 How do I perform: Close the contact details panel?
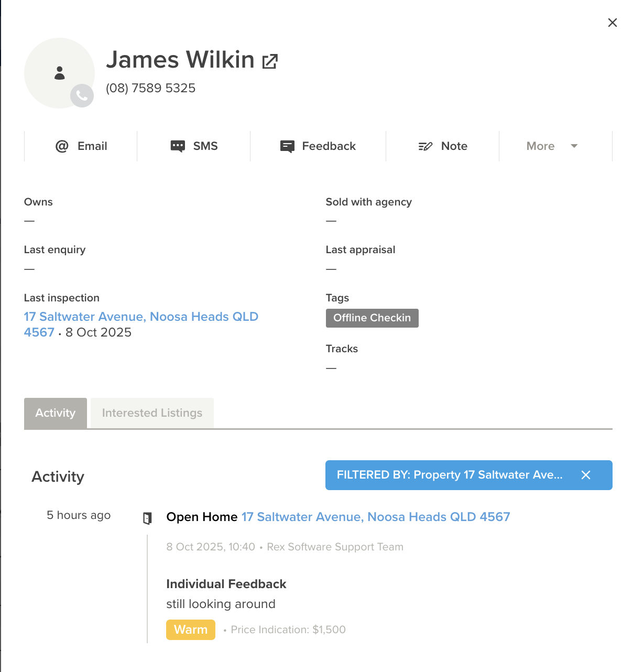tap(612, 23)
